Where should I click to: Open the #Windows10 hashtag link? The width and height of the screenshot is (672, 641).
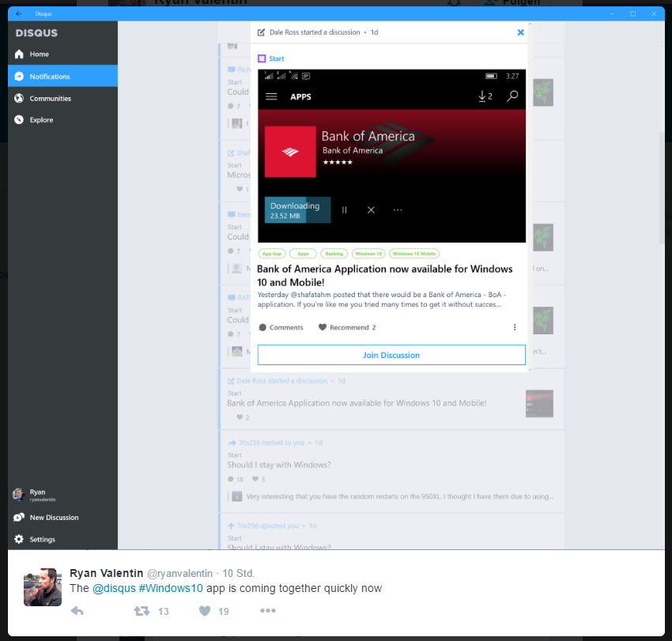tap(171, 588)
